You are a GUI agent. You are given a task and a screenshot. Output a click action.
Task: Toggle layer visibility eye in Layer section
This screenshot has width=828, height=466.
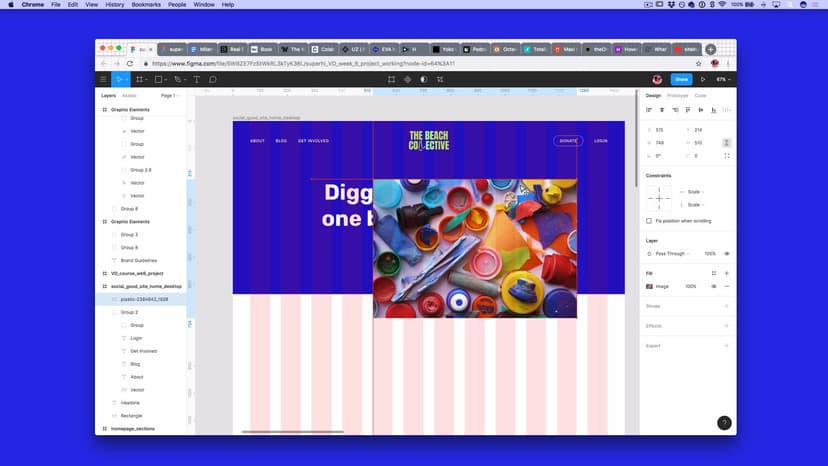click(726, 253)
